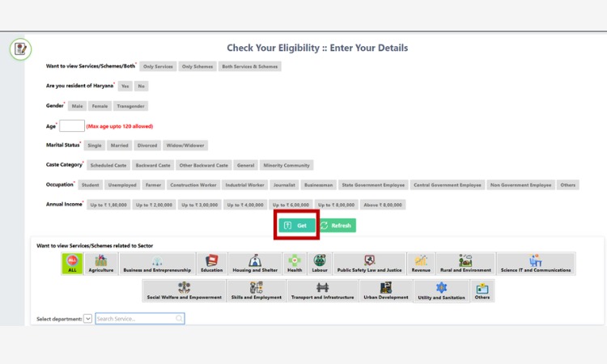Mark marital status as Widow/Widower
The width and height of the screenshot is (607, 364).
pyautogui.click(x=185, y=146)
